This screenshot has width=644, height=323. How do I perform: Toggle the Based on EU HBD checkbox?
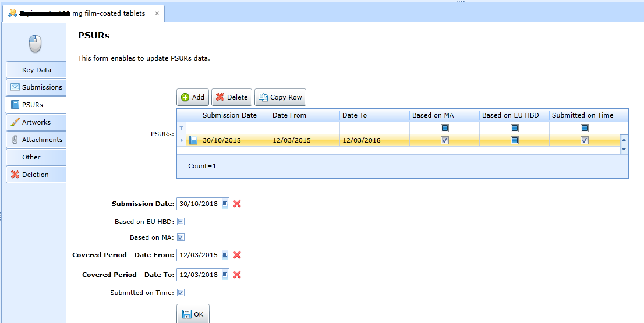coord(181,222)
